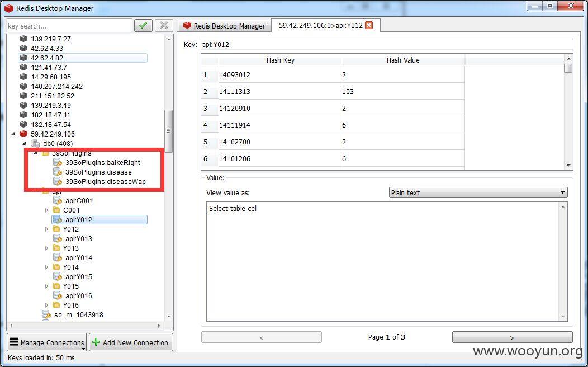The image size is (588, 367).
Task: Go to previous page of hash entries
Action: 262,337
